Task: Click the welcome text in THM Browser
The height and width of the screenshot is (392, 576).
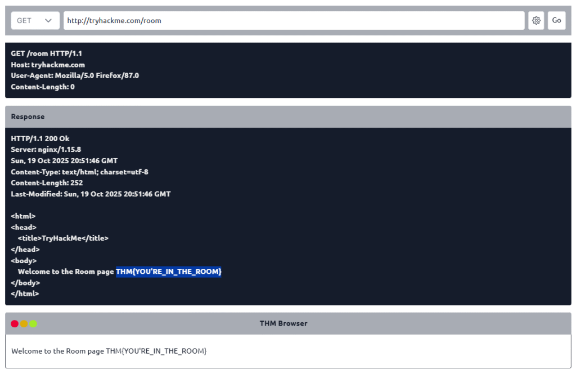Action: 109,351
